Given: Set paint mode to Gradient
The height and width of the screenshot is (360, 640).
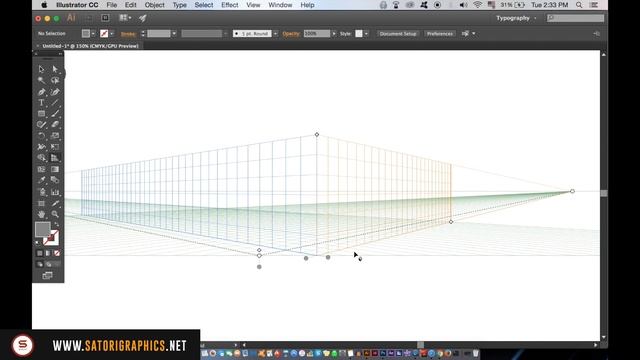Looking at the screenshot, I should click(x=48, y=253).
